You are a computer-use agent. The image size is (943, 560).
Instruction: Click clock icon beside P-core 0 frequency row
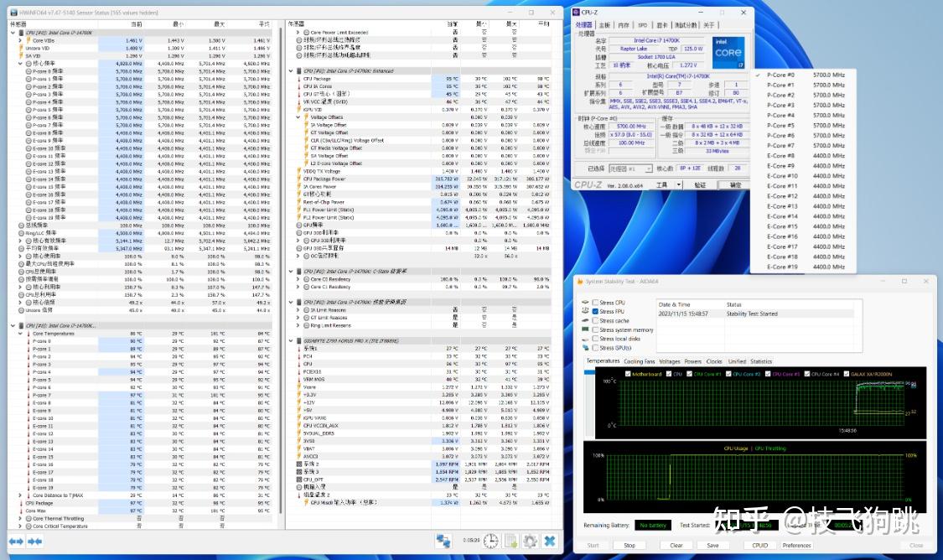coord(28,71)
